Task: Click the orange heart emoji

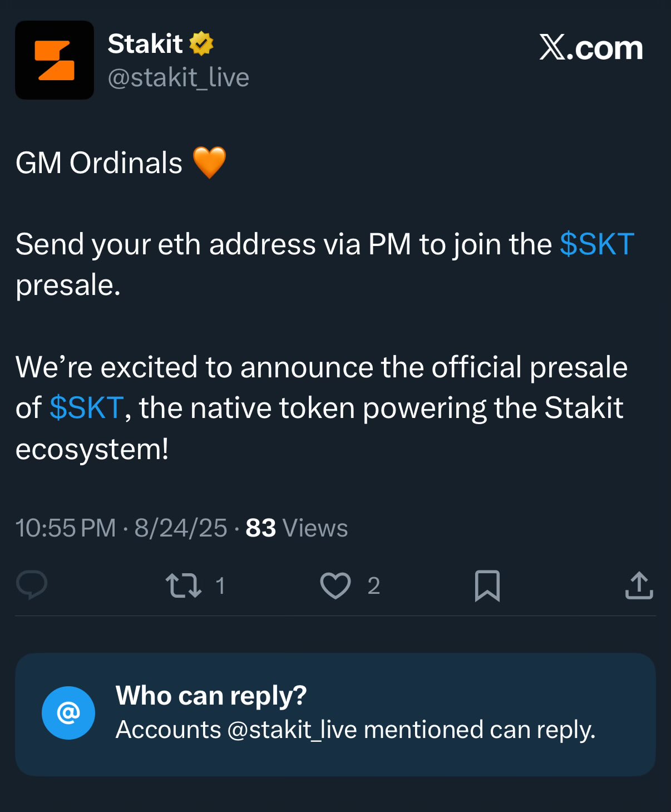Action: pos(209,163)
